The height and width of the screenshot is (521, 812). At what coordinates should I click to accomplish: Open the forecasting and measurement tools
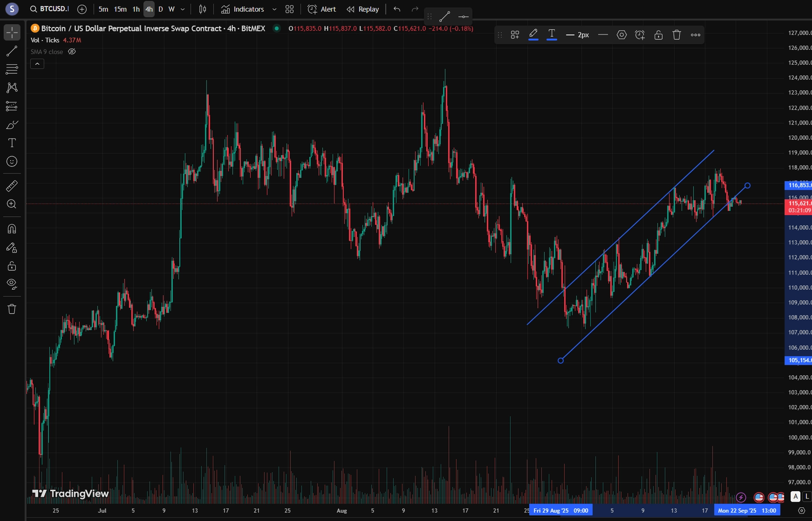(x=12, y=106)
